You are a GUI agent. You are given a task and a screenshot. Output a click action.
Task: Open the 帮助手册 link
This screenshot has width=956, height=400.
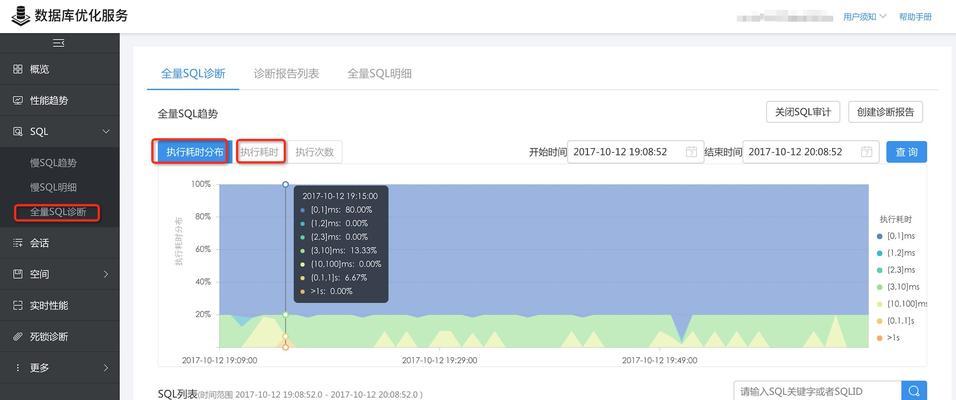coord(915,17)
